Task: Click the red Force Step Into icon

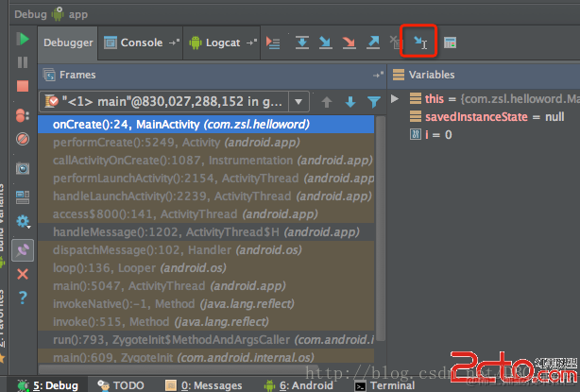Action: tap(349, 43)
